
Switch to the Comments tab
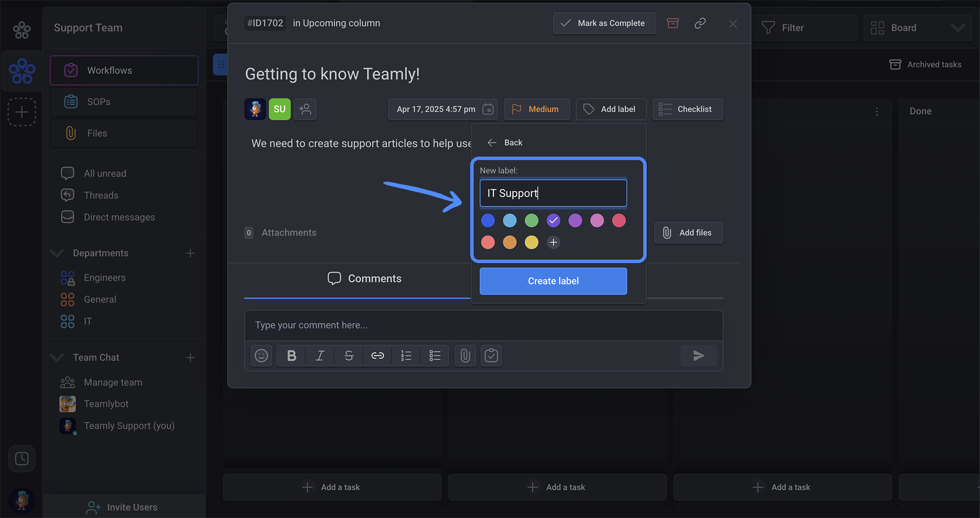(364, 278)
